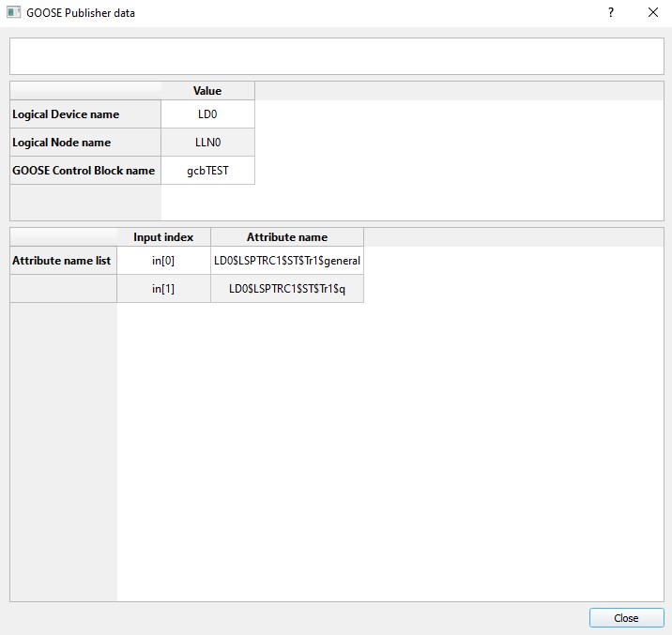Close the dialog with the title bar X
Screen dimensions: 672x635
point(653,13)
